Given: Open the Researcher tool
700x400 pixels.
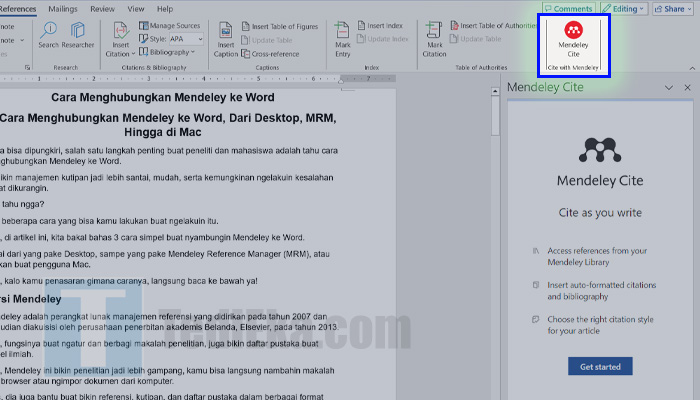Looking at the screenshot, I should click(78, 35).
